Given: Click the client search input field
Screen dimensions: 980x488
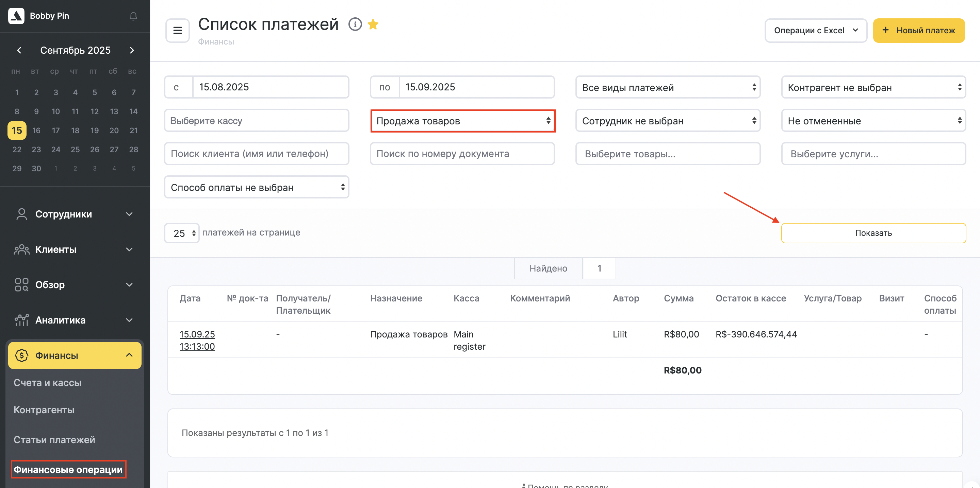Looking at the screenshot, I should [x=257, y=154].
